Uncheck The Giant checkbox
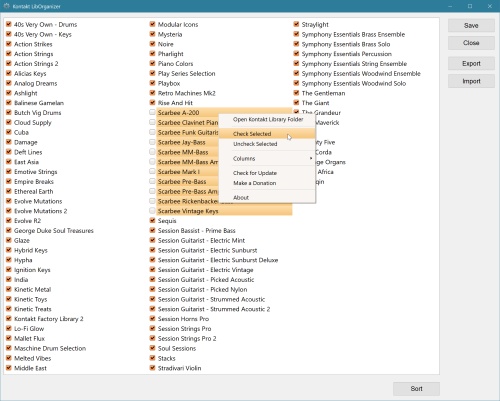This screenshot has width=500, height=401. [x=296, y=103]
